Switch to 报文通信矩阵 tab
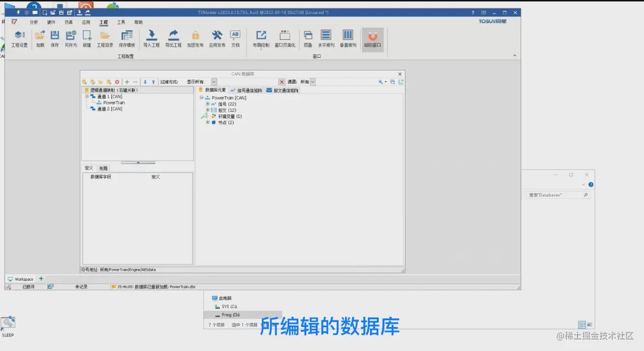Image resolution: width=644 pixels, height=351 pixels. (283, 90)
